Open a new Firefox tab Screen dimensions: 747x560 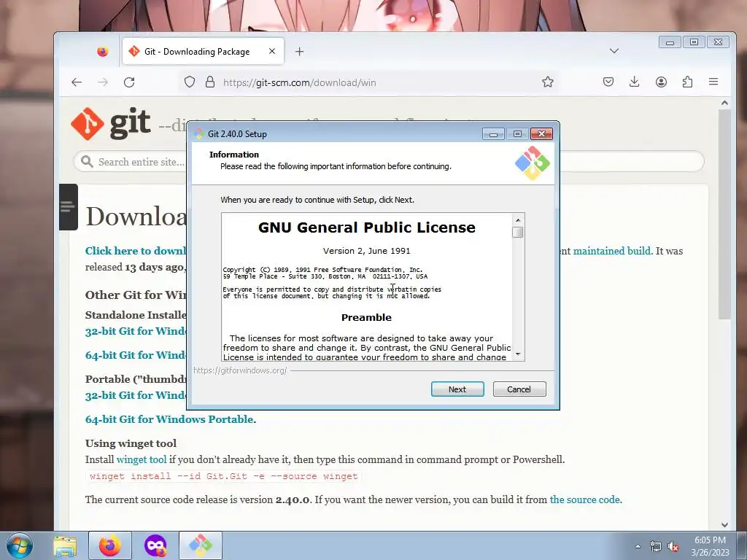pyautogui.click(x=299, y=52)
